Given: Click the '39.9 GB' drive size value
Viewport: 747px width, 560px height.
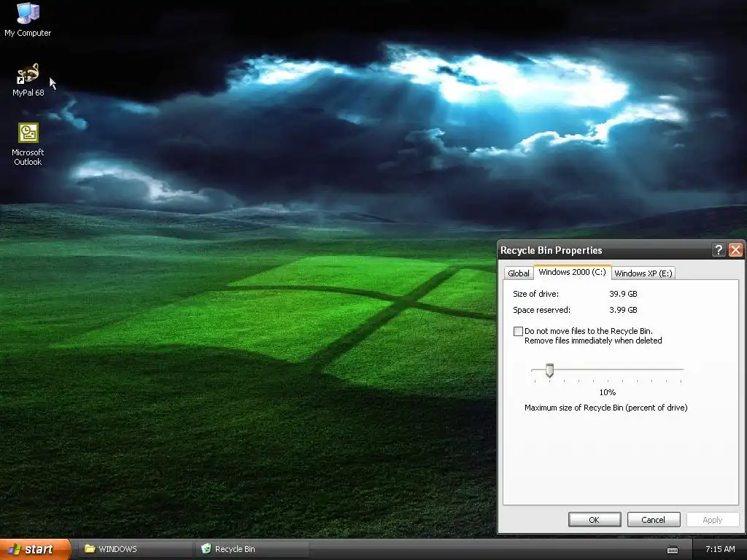Looking at the screenshot, I should click(x=623, y=294).
